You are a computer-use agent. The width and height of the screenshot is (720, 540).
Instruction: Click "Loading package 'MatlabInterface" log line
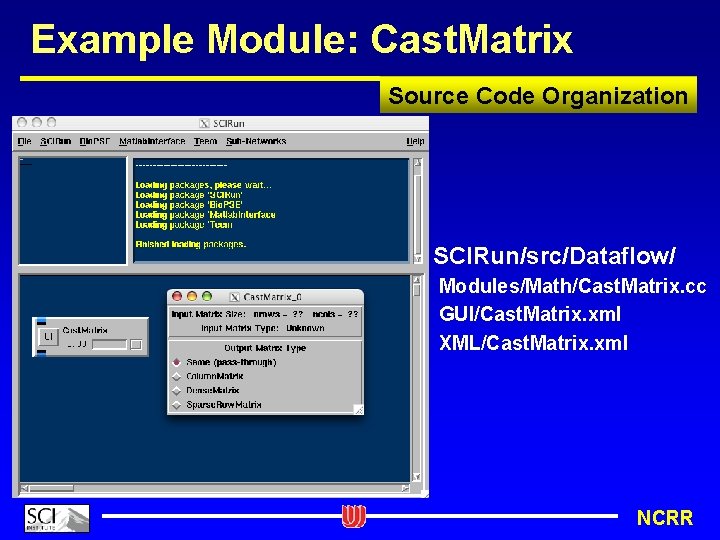pyautogui.click(x=205, y=215)
